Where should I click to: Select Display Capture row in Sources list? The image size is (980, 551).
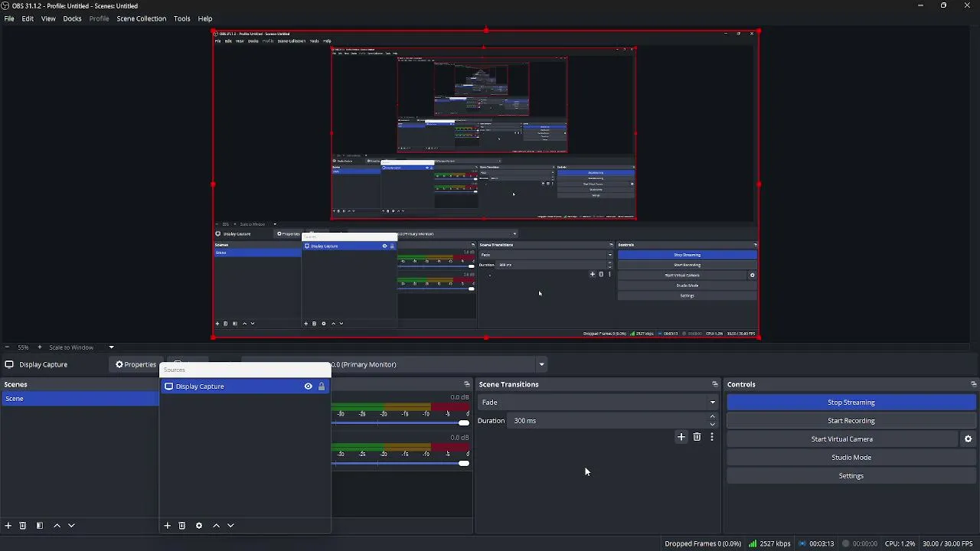coord(245,386)
